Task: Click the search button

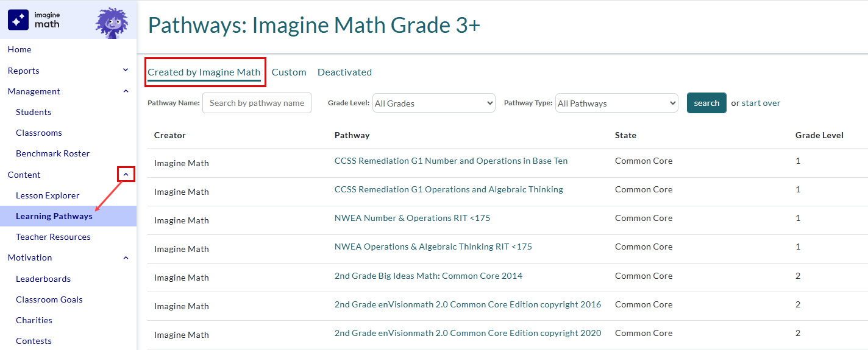Action: 706,103
